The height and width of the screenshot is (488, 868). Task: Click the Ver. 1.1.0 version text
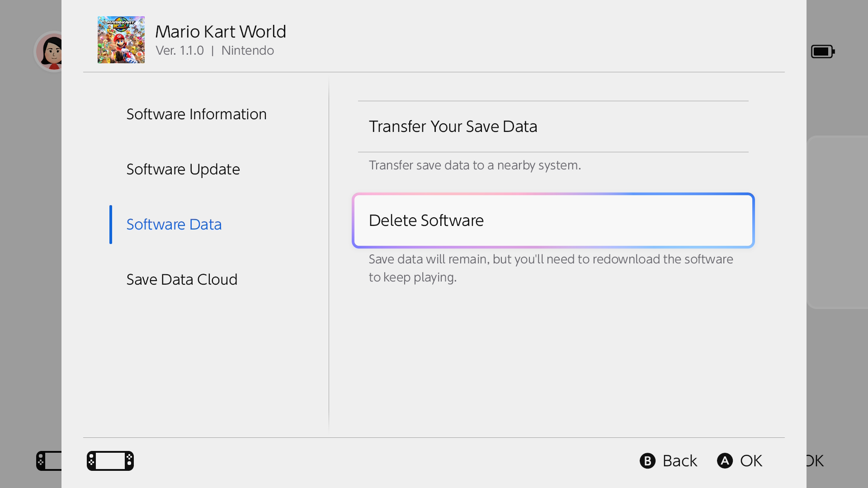(179, 51)
